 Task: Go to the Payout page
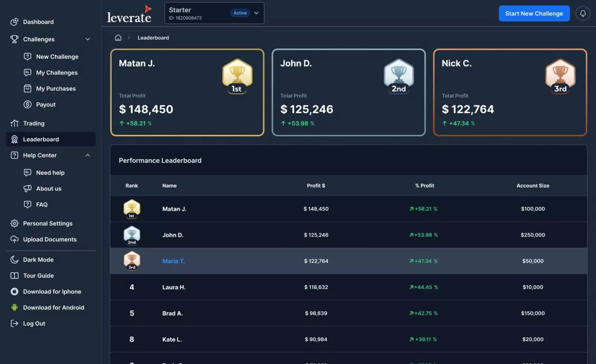tap(45, 105)
